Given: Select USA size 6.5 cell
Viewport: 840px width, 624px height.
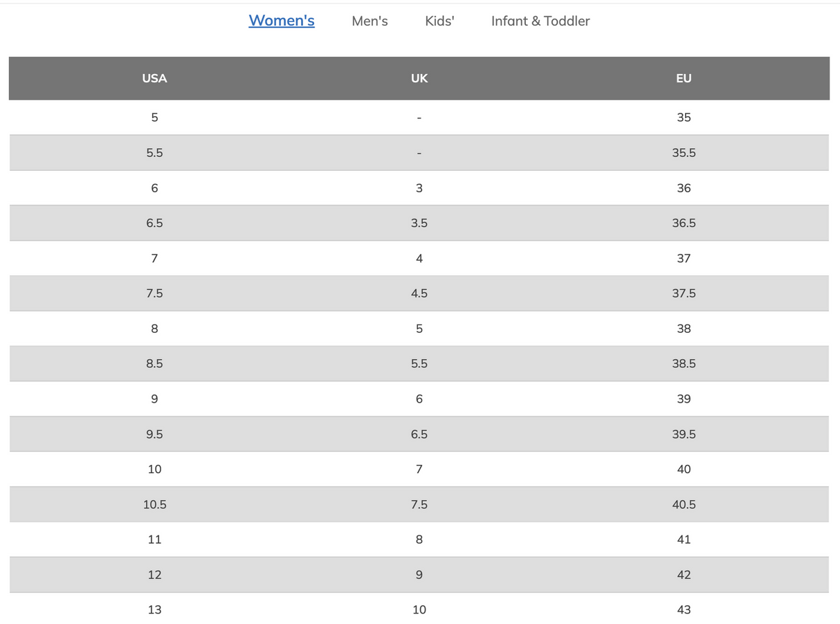Looking at the screenshot, I should coord(154,223).
